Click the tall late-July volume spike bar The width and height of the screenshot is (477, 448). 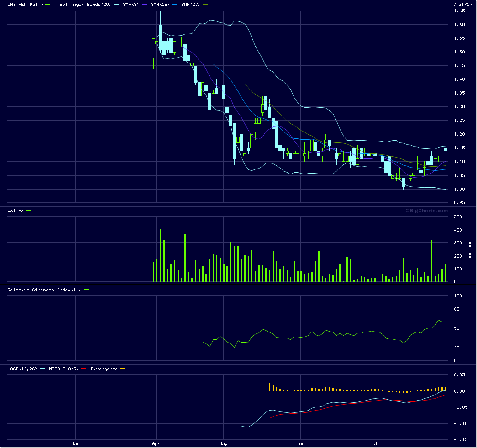(x=431, y=261)
